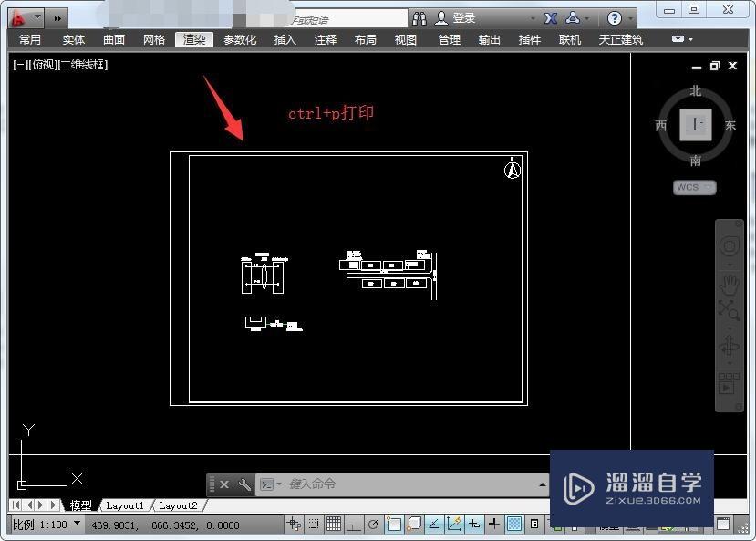Open the Help question mark icon
The image size is (756, 541).
pyautogui.click(x=614, y=18)
